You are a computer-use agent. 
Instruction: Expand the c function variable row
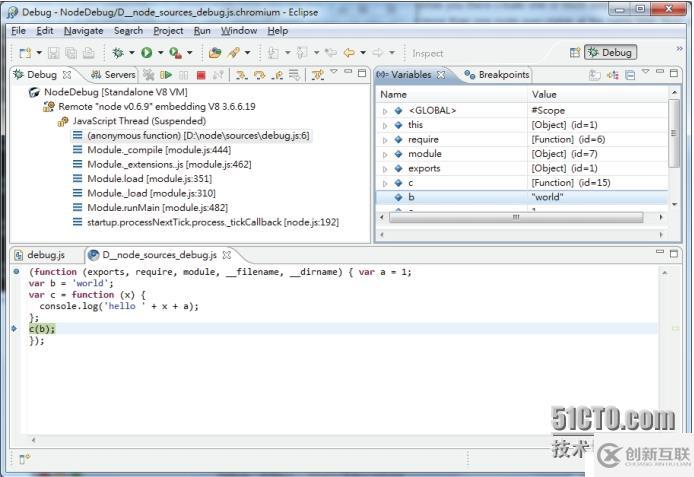point(385,183)
